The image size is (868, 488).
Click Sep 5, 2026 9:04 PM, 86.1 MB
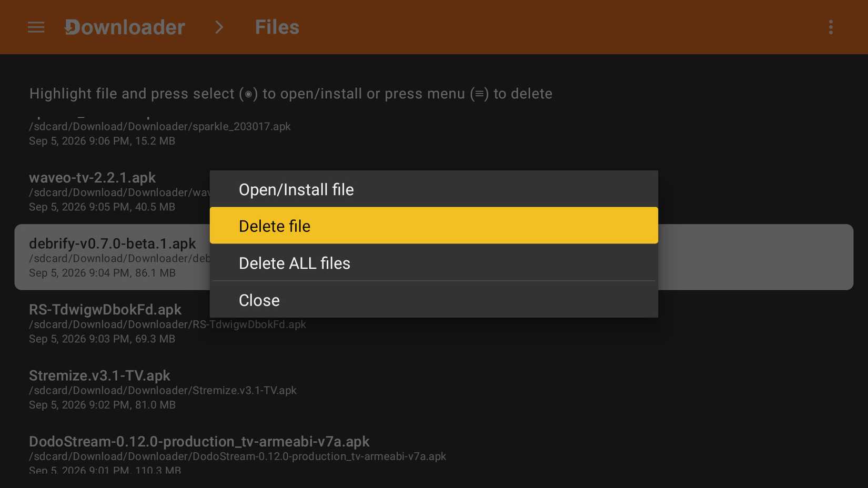coord(102,273)
